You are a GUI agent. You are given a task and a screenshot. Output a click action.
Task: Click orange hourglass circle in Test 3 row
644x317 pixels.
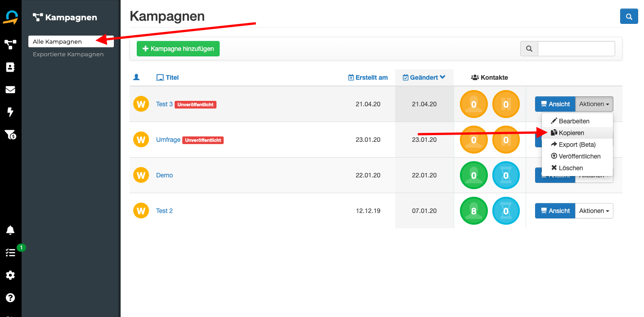[x=506, y=104]
